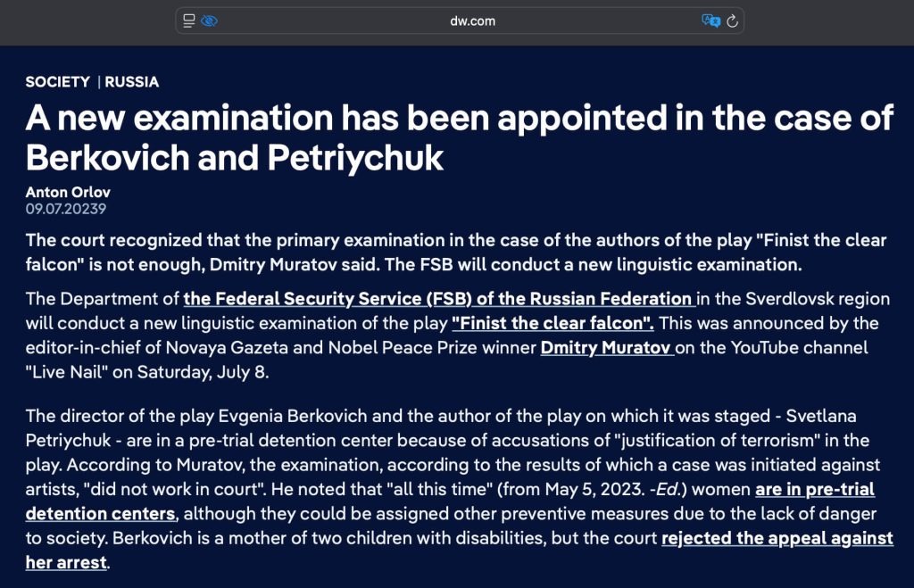The width and height of the screenshot is (914, 588).
Task: Open the RUSSIA section label
Action: (x=132, y=81)
